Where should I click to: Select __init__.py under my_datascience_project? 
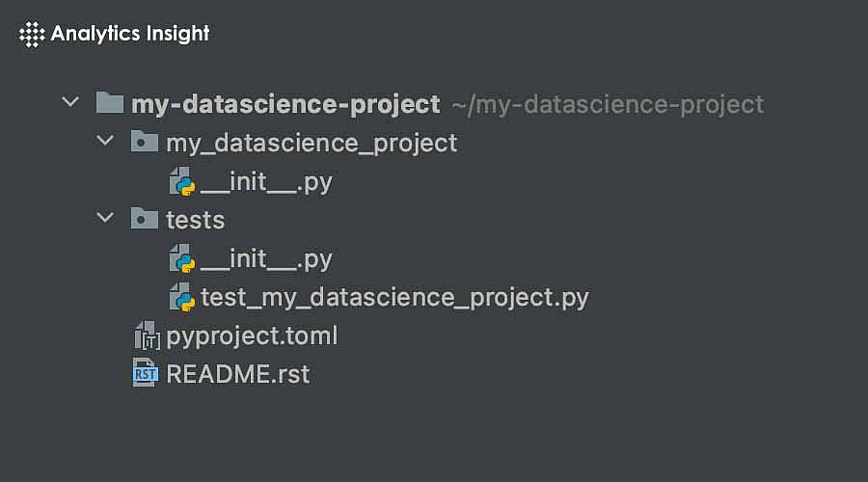click(x=266, y=181)
